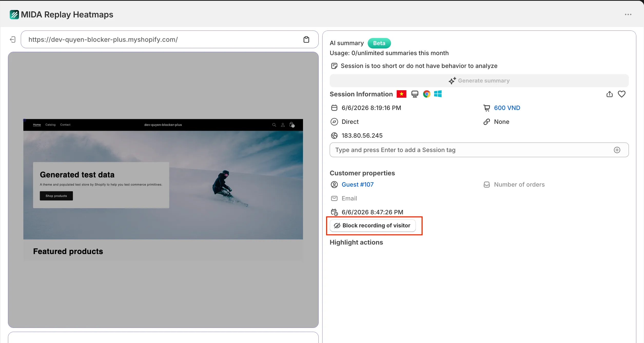Click the inbox icon beside Number of orders
This screenshot has height=343, width=644.
[x=486, y=185]
